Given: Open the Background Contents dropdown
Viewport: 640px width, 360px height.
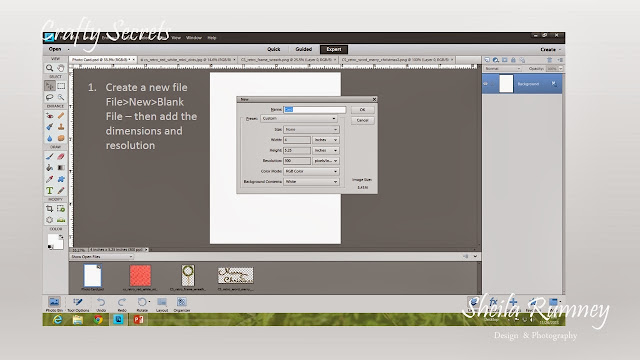Looking at the screenshot, I should pos(311,181).
